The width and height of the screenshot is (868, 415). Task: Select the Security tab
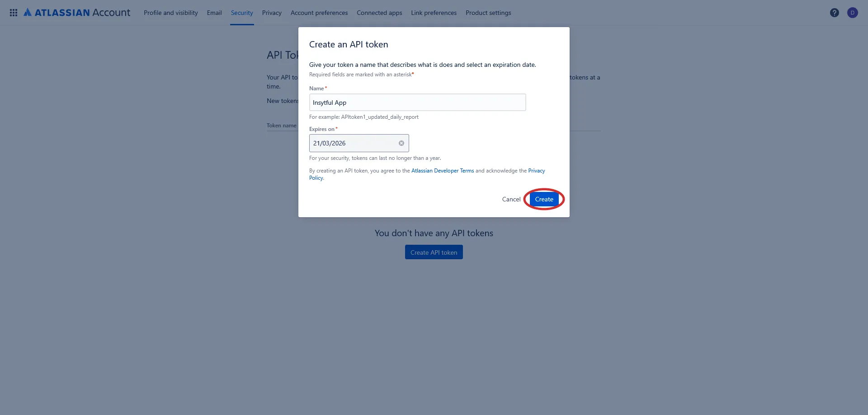point(242,13)
